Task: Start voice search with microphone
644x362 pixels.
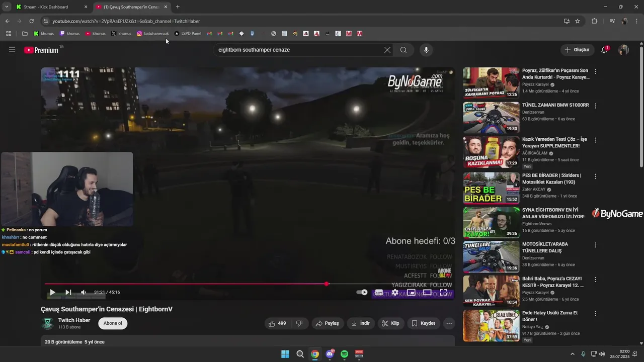Action: click(x=426, y=50)
